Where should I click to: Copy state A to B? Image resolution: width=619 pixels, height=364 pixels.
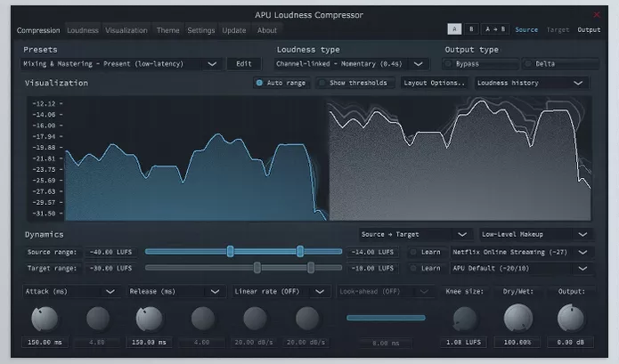(x=495, y=29)
